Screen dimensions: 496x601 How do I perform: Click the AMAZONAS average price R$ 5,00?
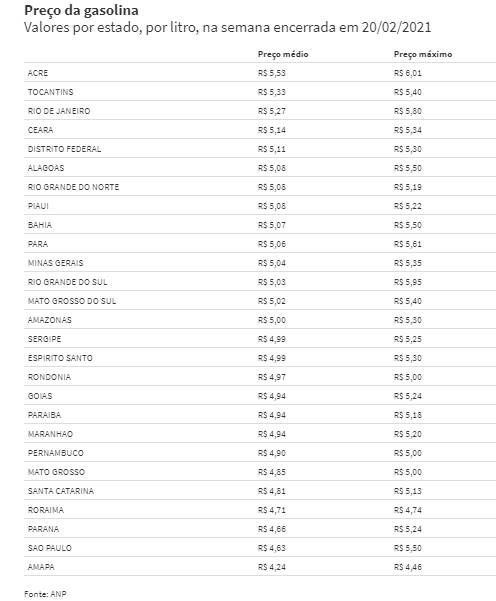coord(272,320)
